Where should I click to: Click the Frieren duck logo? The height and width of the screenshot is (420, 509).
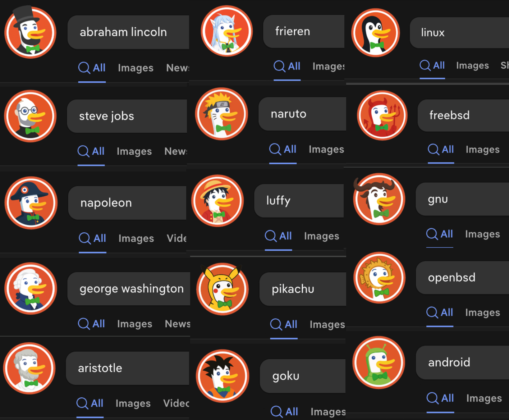(x=226, y=31)
